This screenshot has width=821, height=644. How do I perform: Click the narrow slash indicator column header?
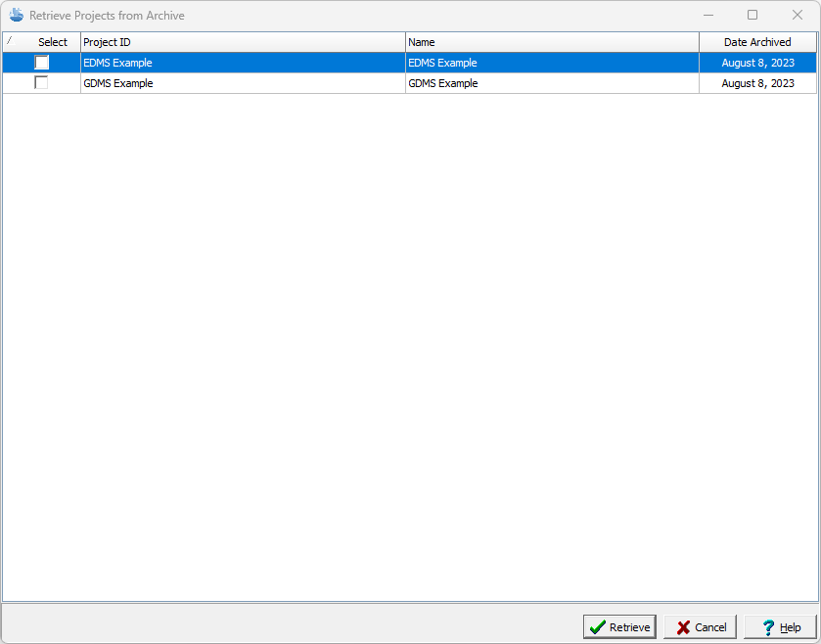click(x=10, y=42)
